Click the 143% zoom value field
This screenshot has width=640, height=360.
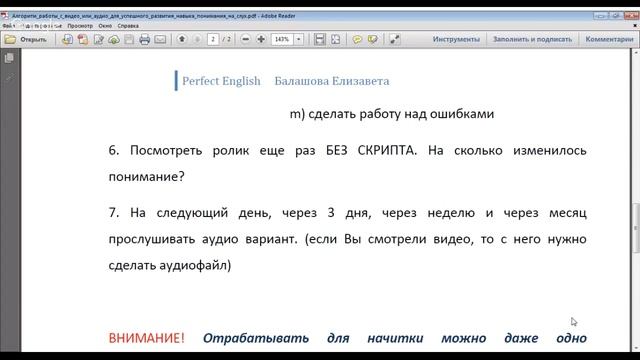click(x=282, y=39)
